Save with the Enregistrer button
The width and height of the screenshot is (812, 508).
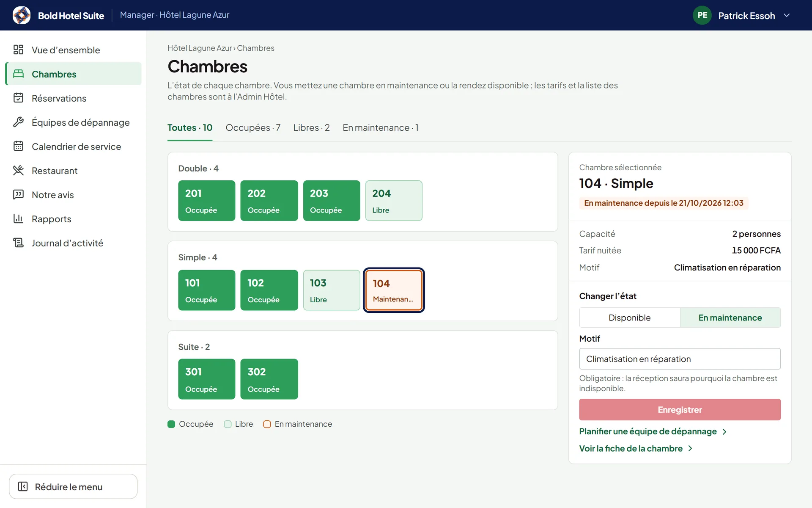pos(680,409)
